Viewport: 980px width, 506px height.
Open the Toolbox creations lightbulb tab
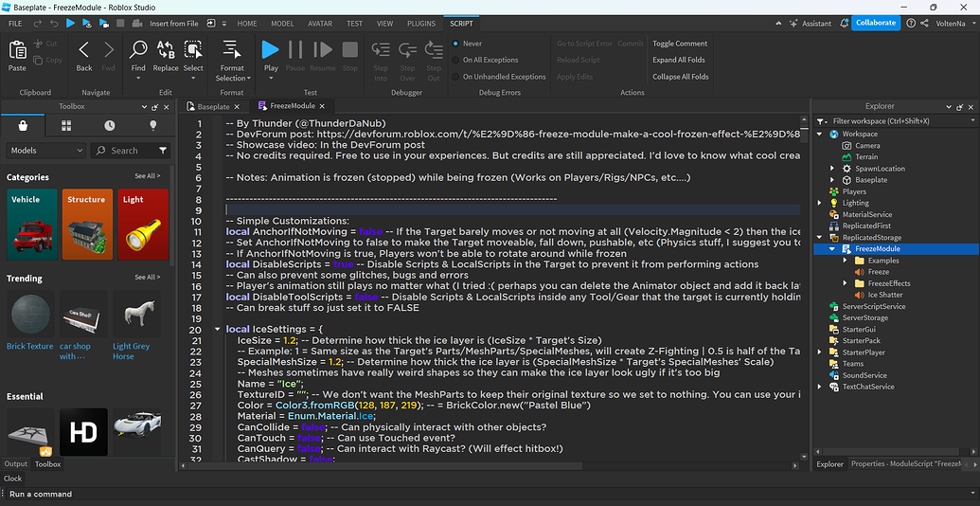pyautogui.click(x=152, y=126)
